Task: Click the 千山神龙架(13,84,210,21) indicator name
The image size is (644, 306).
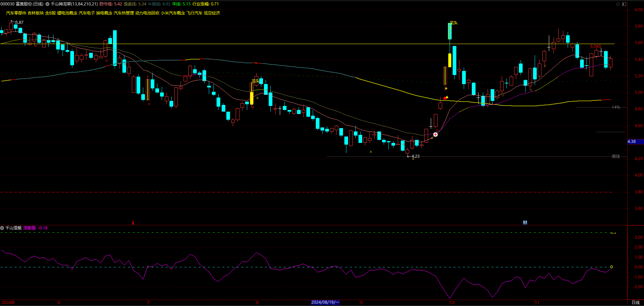Action: 74,4
